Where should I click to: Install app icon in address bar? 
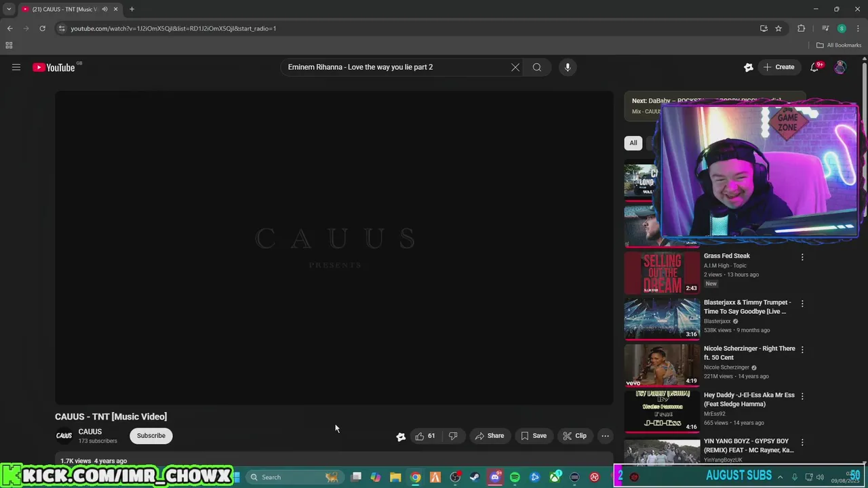click(x=764, y=28)
